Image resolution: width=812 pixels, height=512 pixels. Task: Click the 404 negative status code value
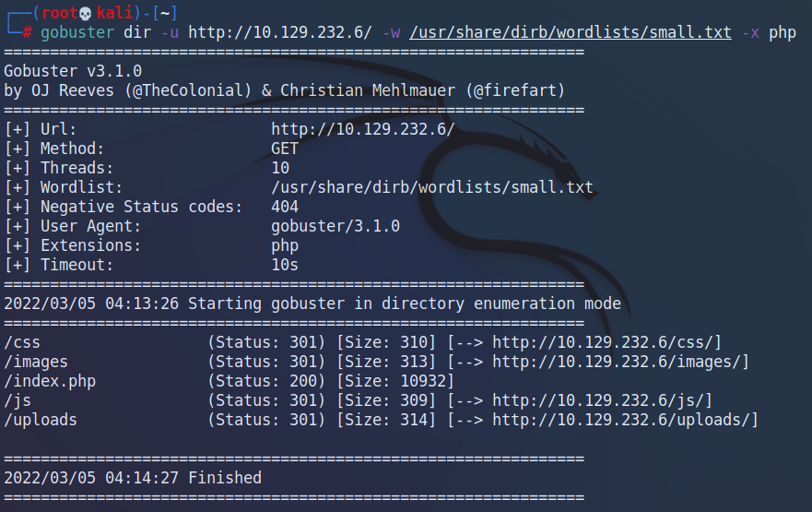pyautogui.click(x=284, y=207)
